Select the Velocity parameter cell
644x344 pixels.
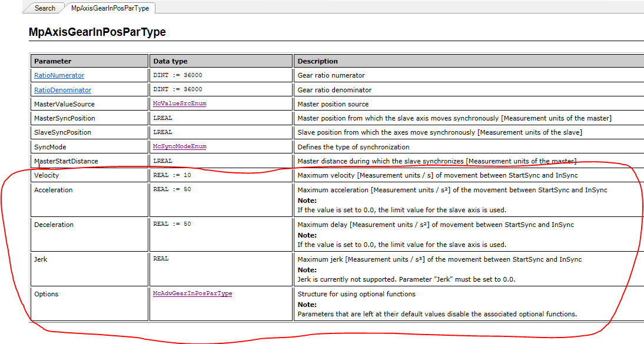pyautogui.click(x=89, y=175)
